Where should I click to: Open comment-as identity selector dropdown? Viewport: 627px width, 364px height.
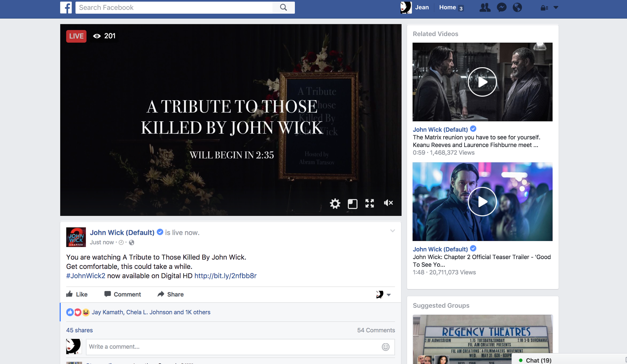[x=383, y=295]
